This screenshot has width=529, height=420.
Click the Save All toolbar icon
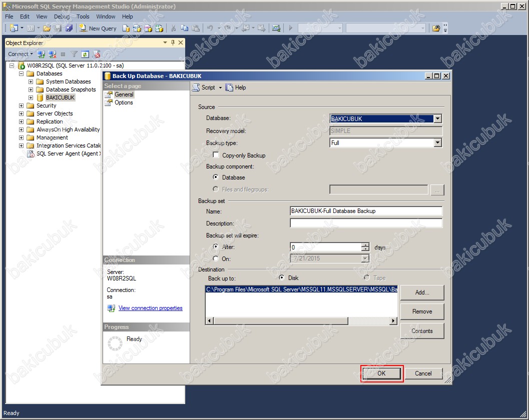[x=69, y=28]
